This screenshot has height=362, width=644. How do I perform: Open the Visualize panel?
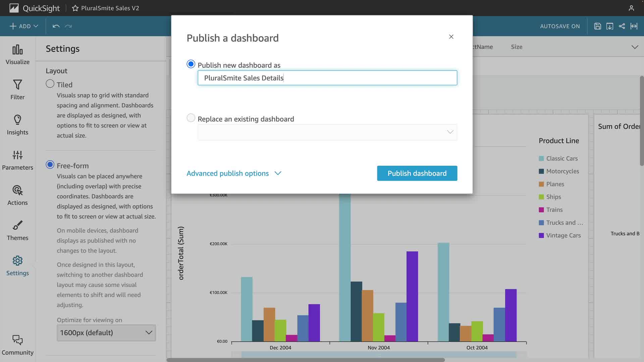(x=17, y=55)
